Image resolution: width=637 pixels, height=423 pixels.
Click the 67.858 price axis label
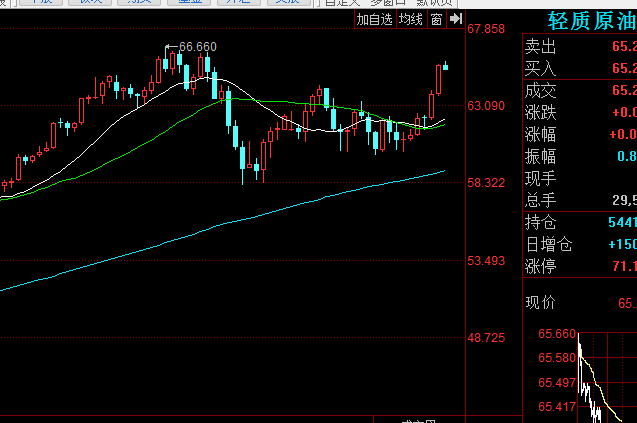pos(486,29)
